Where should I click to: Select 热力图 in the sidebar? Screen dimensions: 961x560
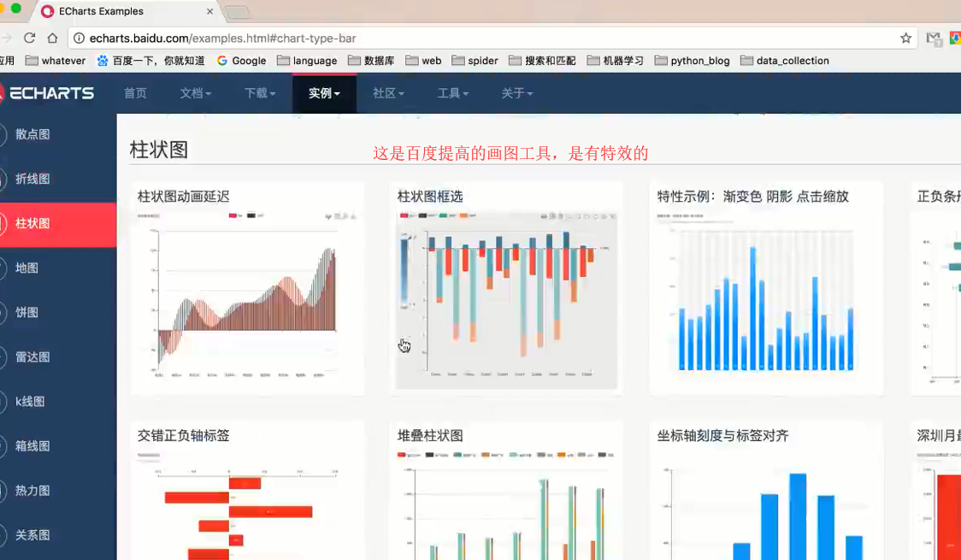tap(58, 491)
